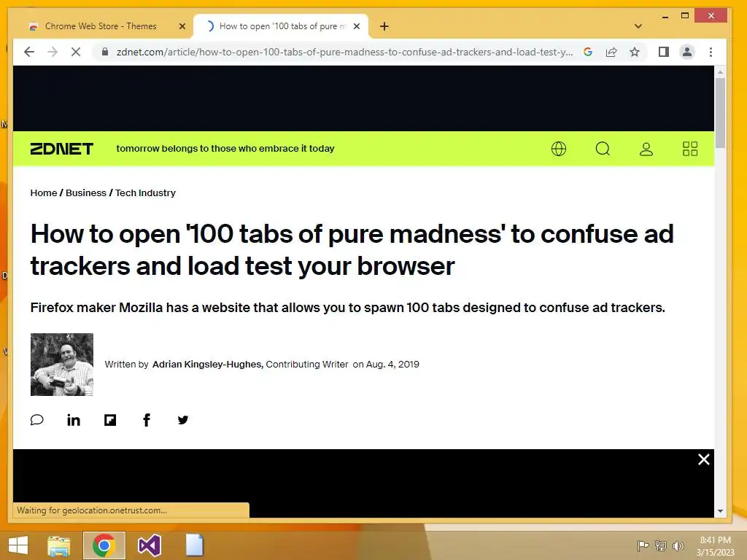Screen dimensions: 747x560
Task: Click the address bar URL field
Action: [x=344, y=52]
